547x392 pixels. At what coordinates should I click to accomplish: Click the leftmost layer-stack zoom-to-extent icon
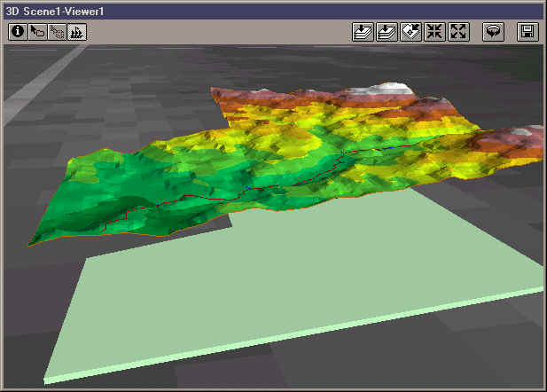pos(363,32)
